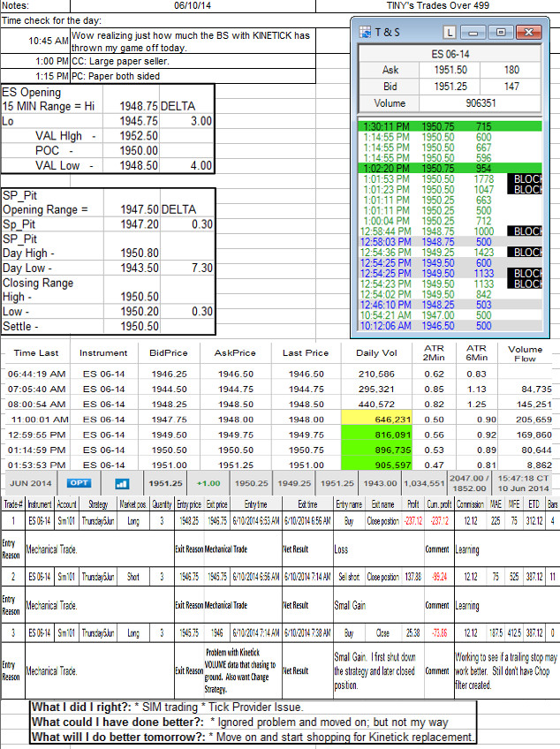Click the TINY's Trades Over 499 title cell
Image resolution: width=560 pixels, height=749 pixels.
coord(438,5)
